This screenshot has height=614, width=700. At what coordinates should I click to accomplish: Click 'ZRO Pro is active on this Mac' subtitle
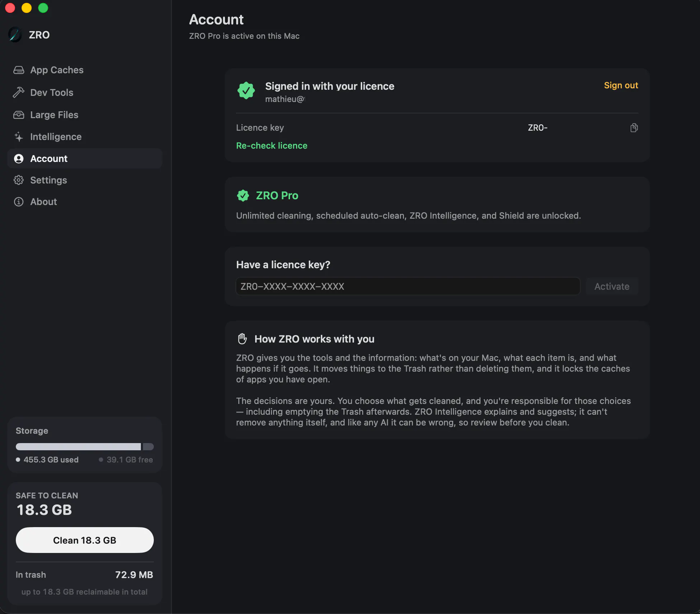(244, 36)
